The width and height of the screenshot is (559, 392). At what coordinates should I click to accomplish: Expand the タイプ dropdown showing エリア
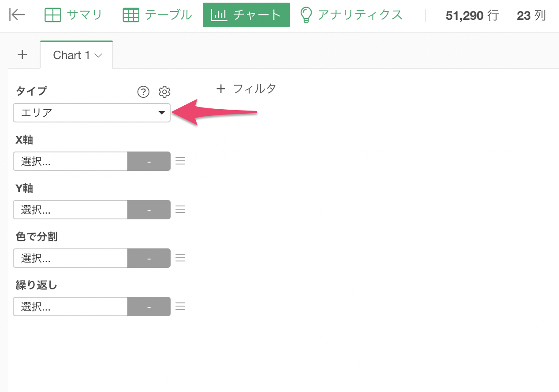pyautogui.click(x=92, y=113)
